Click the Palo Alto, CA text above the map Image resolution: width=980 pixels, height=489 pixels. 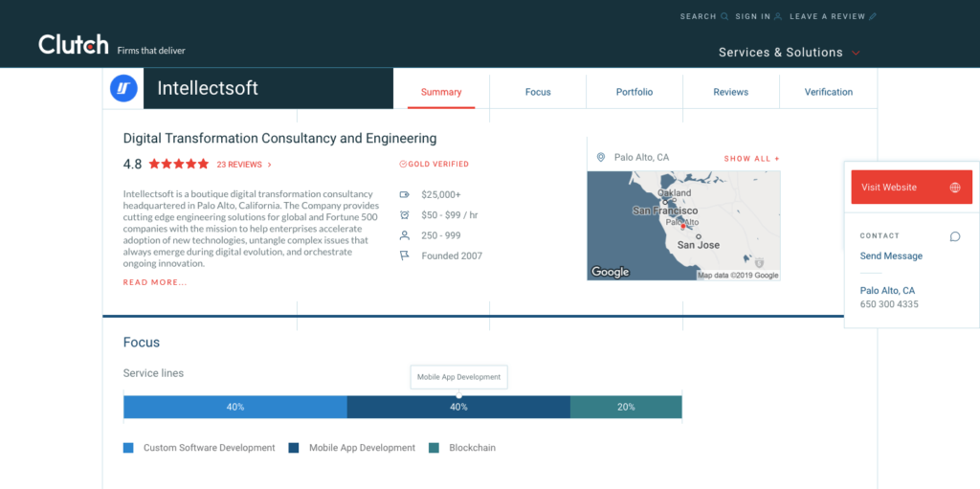coord(642,158)
